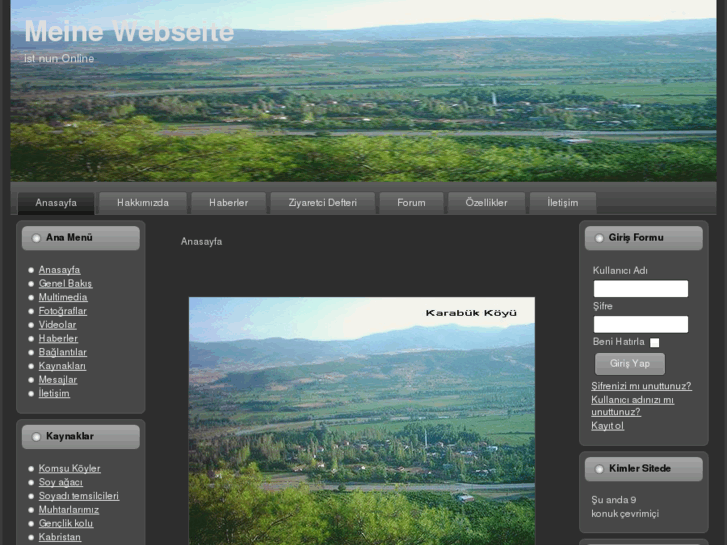Open the İletişim navigation tab
The height and width of the screenshot is (545, 727).
563,203
